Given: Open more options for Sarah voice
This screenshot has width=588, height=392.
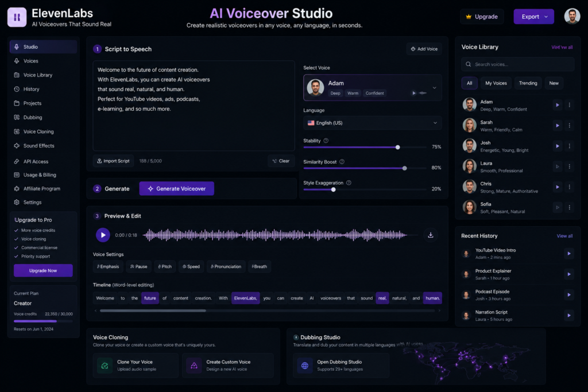Looking at the screenshot, I should 569,126.
